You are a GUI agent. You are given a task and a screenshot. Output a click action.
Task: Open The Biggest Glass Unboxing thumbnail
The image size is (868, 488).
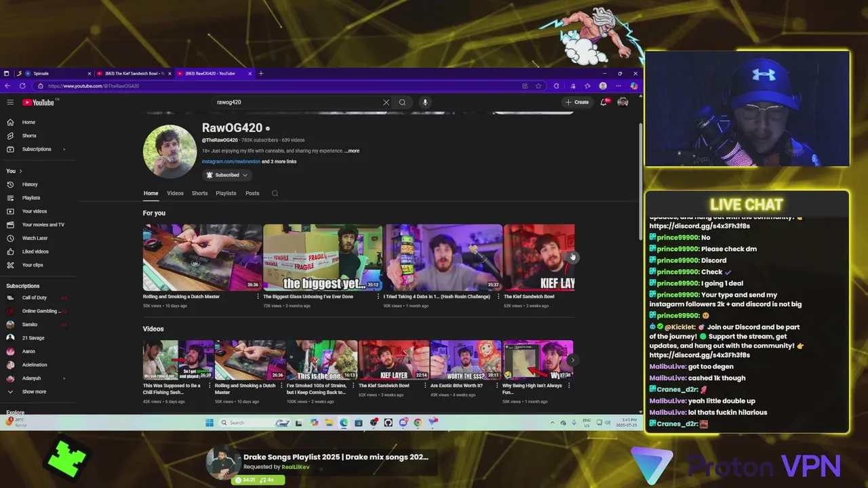pyautogui.click(x=323, y=258)
